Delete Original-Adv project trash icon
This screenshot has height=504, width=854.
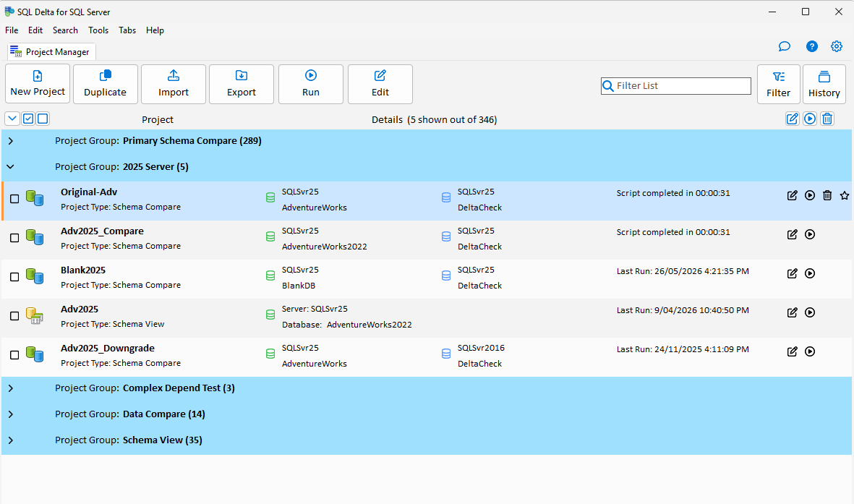827,195
